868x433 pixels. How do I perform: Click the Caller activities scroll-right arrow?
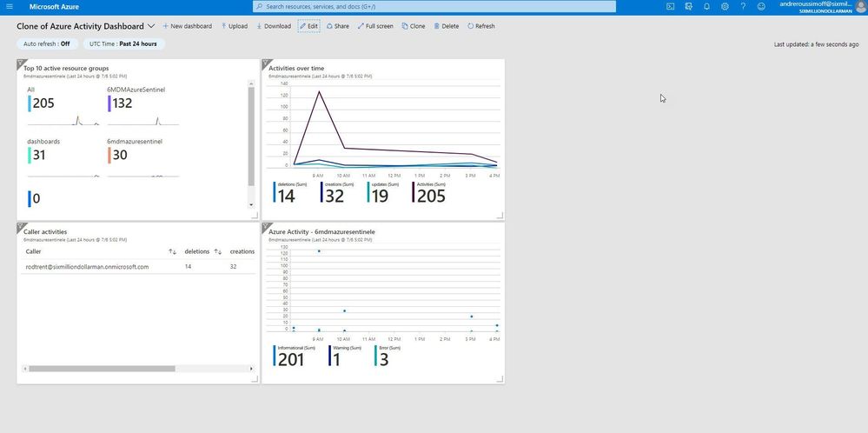tap(251, 368)
